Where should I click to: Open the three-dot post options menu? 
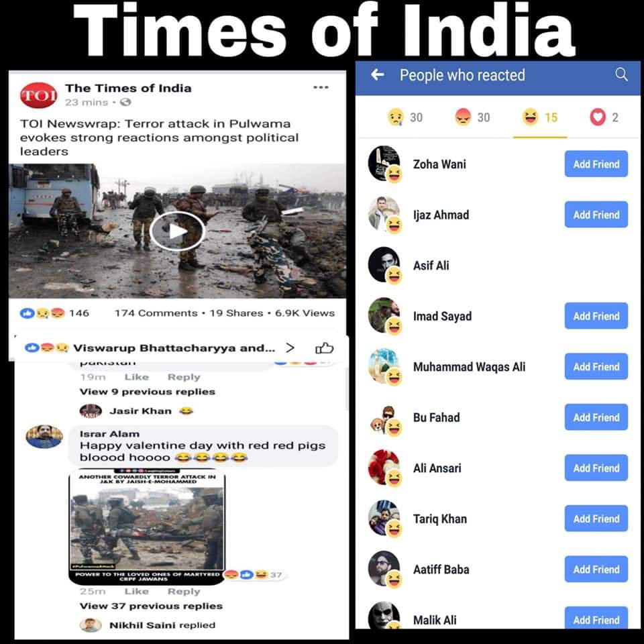point(321,87)
